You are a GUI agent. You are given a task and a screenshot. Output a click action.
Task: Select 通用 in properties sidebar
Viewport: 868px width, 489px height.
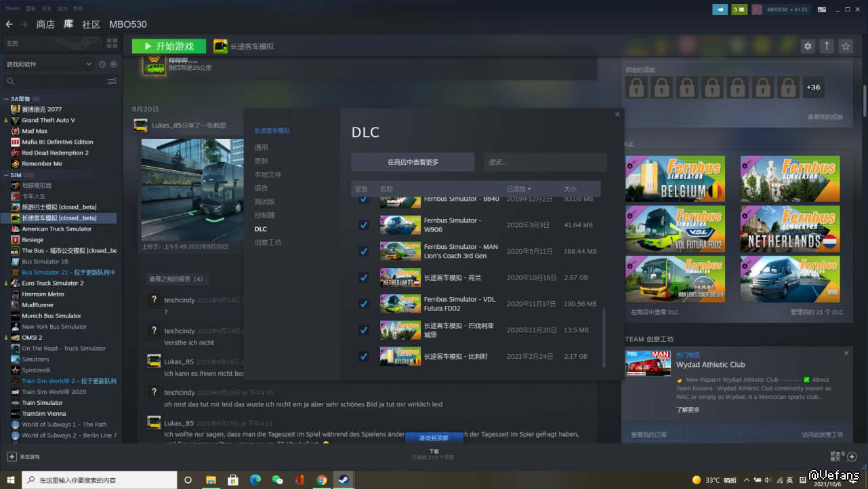pyautogui.click(x=262, y=147)
